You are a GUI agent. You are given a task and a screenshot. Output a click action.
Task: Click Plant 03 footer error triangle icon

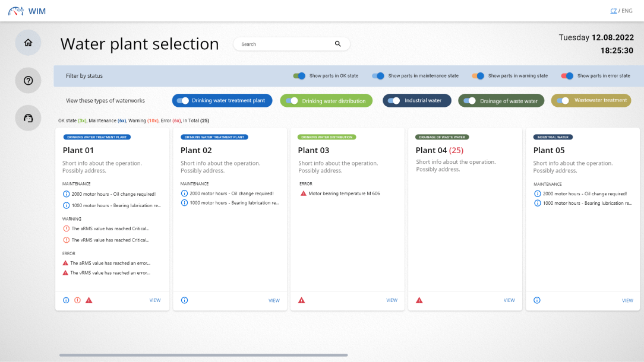coord(302,300)
